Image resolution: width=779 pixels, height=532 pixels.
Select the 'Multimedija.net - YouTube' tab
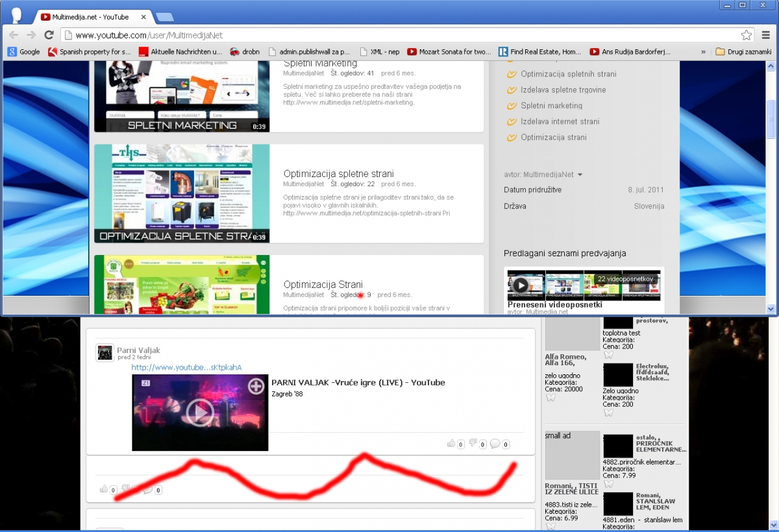coord(91,17)
